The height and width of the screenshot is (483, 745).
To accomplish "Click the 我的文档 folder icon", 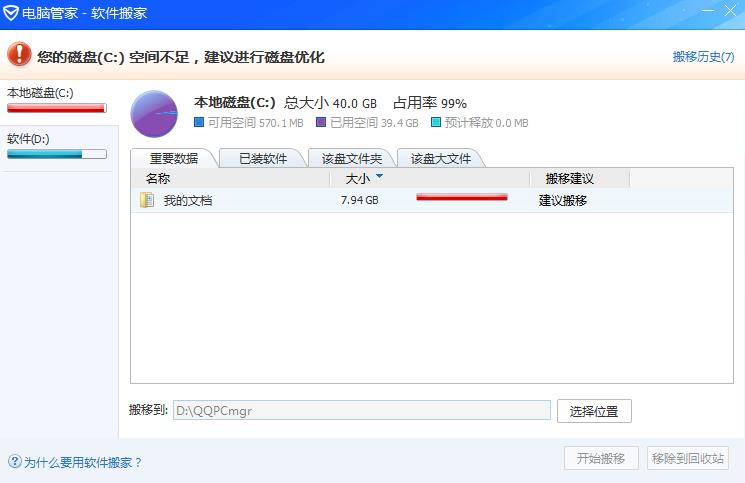I will coord(147,200).
